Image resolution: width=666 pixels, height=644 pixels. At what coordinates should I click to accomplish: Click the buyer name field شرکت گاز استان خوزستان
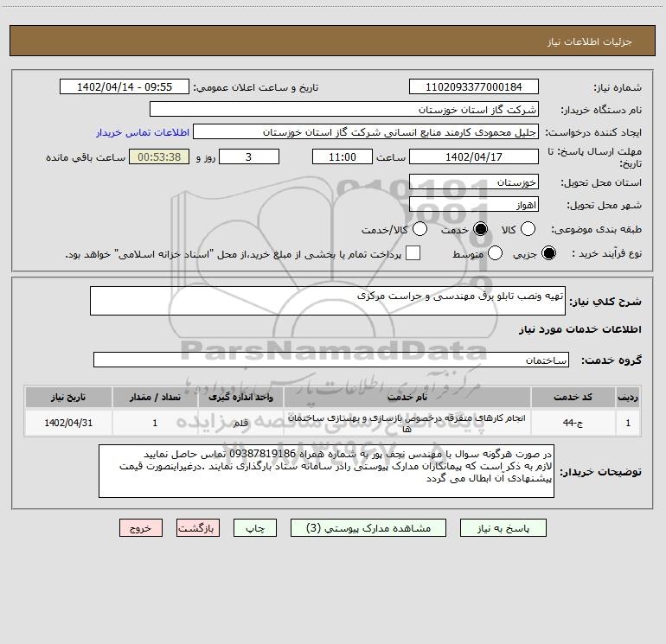(344, 110)
